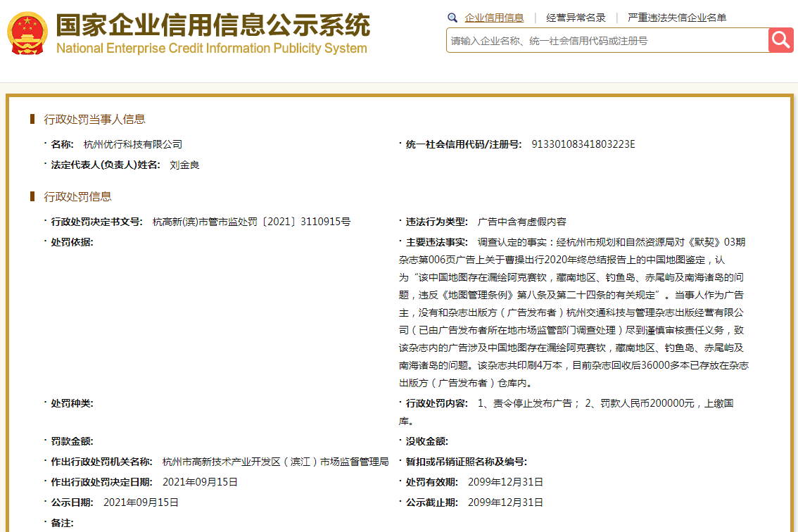Open the 经营异常名录 tab

[x=576, y=18]
